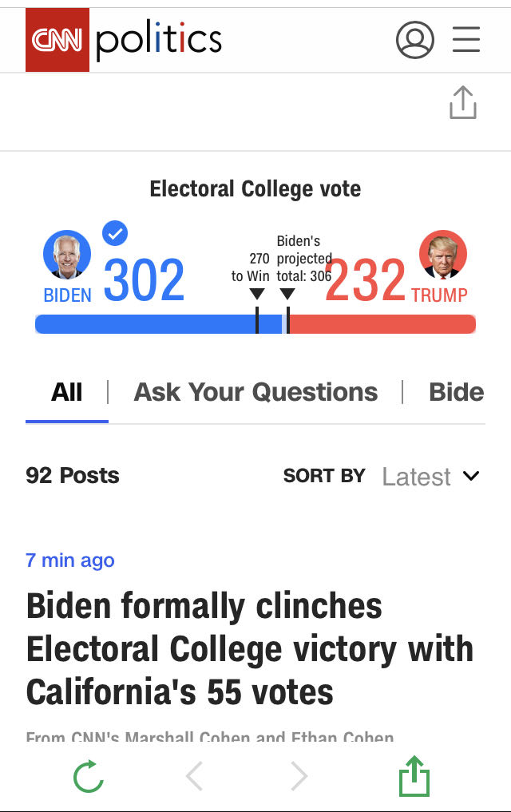
Task: Click the chevron next to Latest
Action: 471,475
